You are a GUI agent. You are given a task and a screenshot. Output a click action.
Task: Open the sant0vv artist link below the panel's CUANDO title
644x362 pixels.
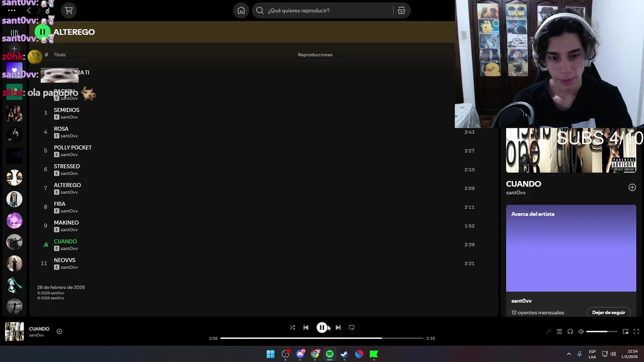[516, 193]
